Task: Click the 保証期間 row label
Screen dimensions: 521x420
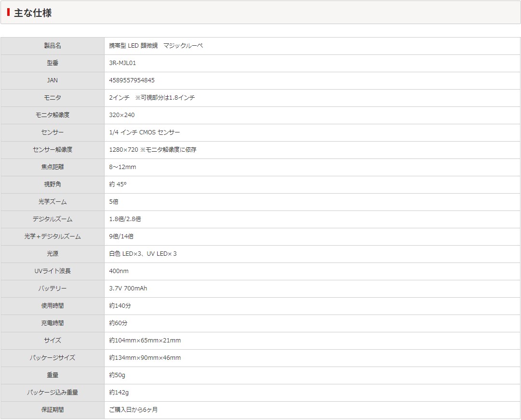Action: point(53,410)
